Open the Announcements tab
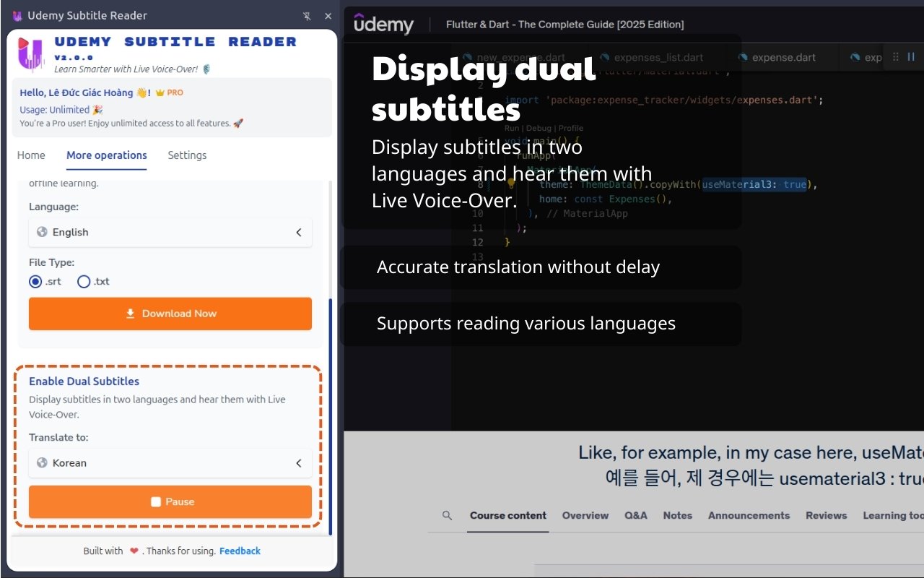The image size is (924, 578). point(749,515)
